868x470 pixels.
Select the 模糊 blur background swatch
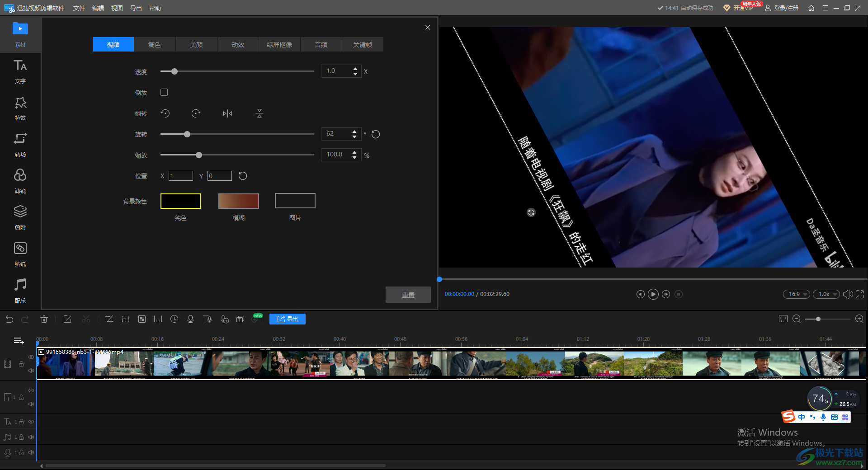click(x=239, y=201)
